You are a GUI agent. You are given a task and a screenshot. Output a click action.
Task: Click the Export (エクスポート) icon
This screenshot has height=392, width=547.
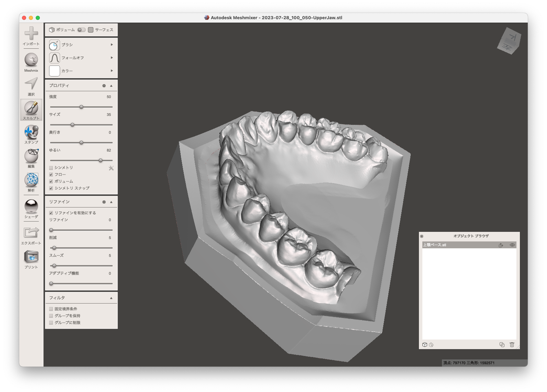(x=31, y=233)
